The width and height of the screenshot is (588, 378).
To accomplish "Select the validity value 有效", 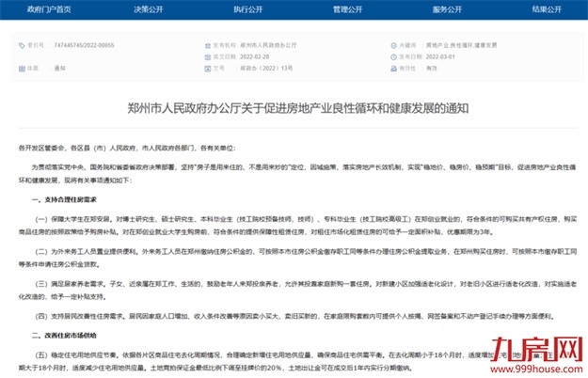I will [x=432, y=69].
